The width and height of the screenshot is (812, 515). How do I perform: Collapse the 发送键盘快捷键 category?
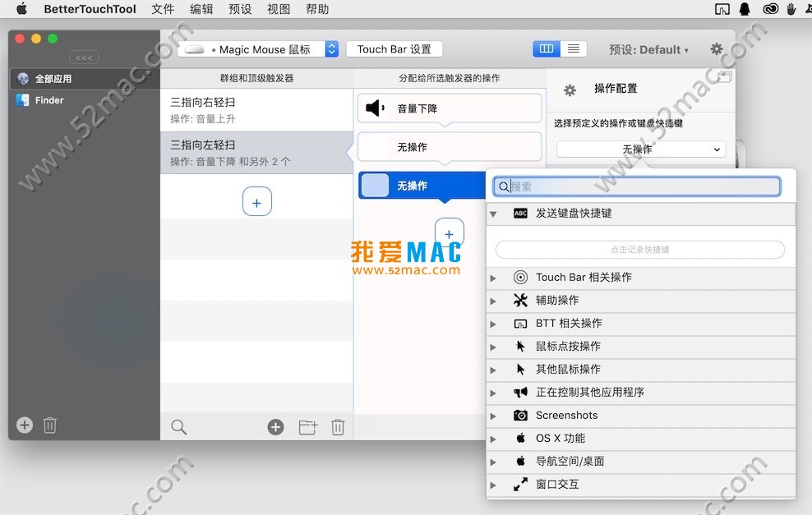(493, 214)
